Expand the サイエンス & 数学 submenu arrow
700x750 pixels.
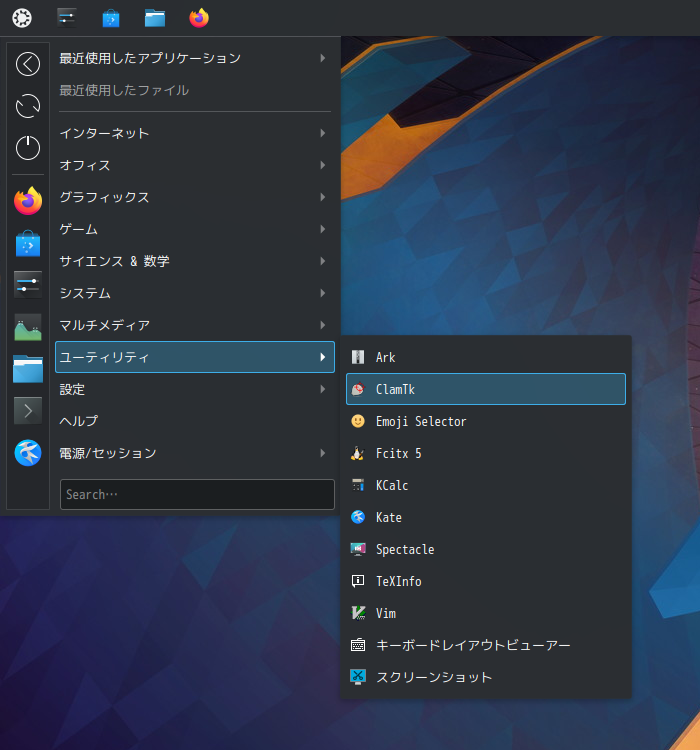323,261
